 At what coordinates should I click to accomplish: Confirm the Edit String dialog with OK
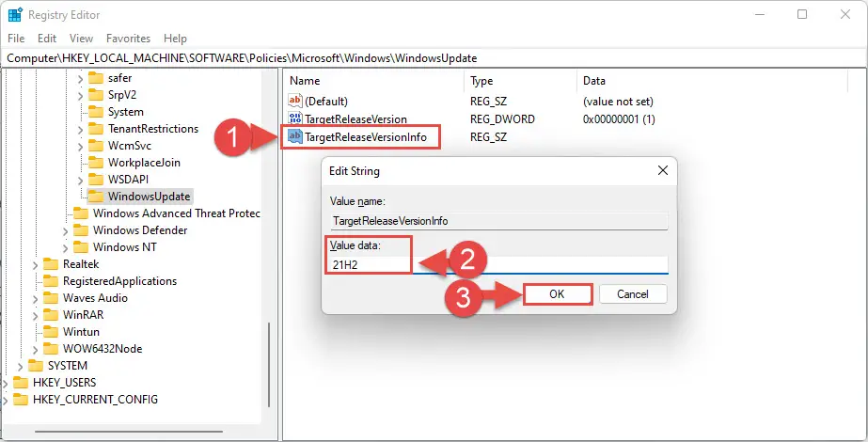(557, 294)
